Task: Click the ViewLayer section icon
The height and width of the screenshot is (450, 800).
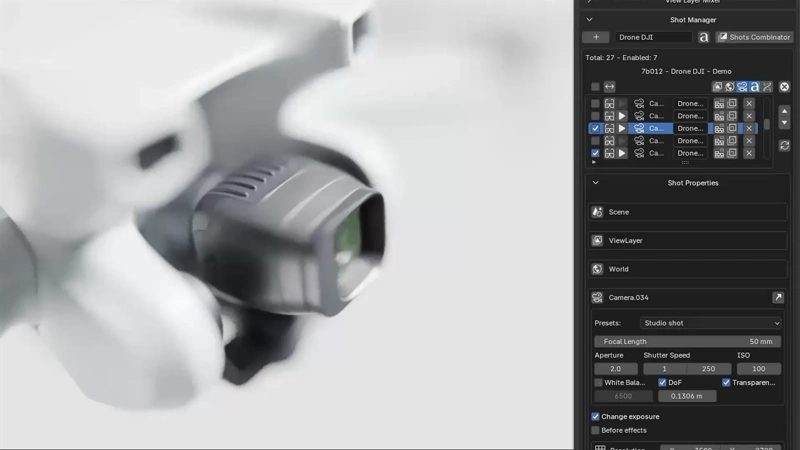Action: pos(597,240)
